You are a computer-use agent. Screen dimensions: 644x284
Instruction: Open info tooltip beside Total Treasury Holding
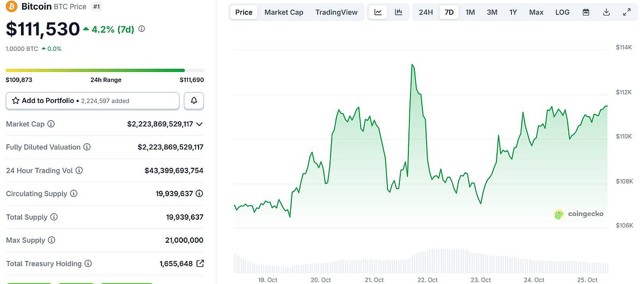[88, 264]
